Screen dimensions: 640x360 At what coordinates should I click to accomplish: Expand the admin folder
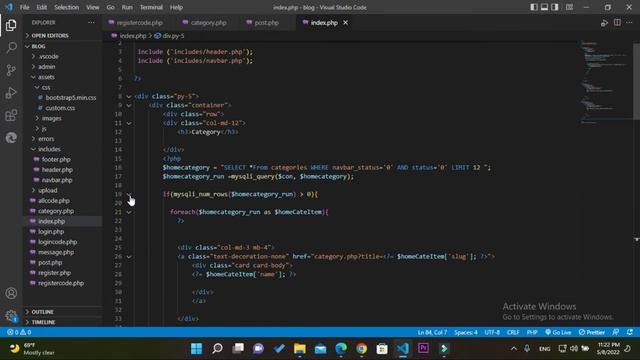[x=46, y=67]
